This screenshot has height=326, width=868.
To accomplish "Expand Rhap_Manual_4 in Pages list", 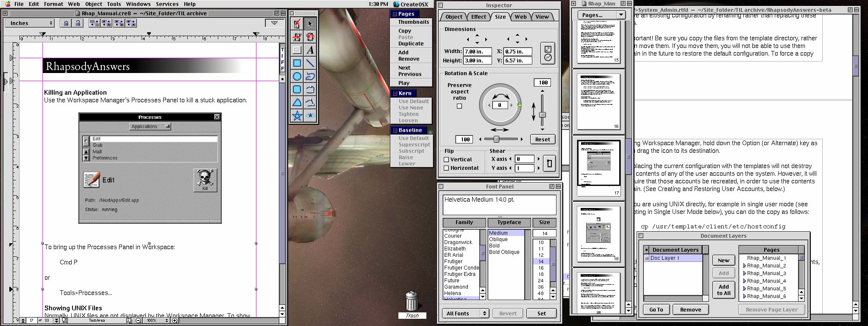I will tap(745, 281).
